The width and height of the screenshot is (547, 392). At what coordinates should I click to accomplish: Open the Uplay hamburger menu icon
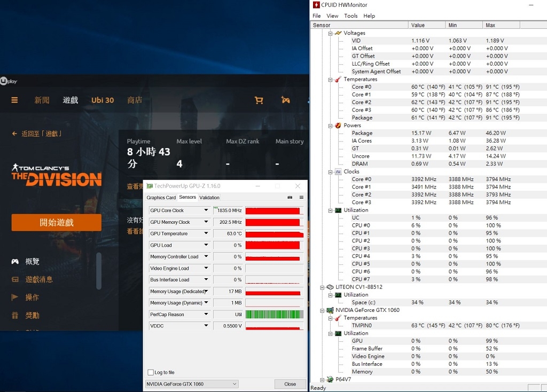(x=14, y=100)
